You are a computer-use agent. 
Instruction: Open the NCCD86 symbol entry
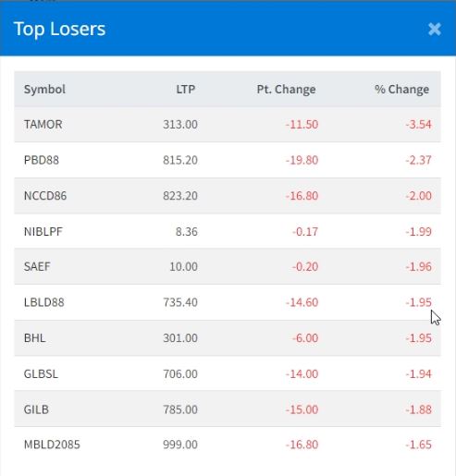[45, 196]
